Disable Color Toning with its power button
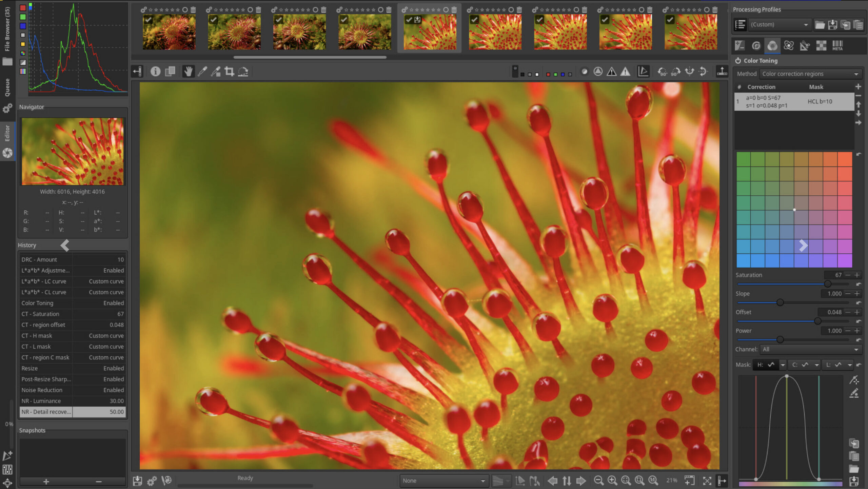Image resolution: width=868 pixels, height=489 pixels. point(738,61)
